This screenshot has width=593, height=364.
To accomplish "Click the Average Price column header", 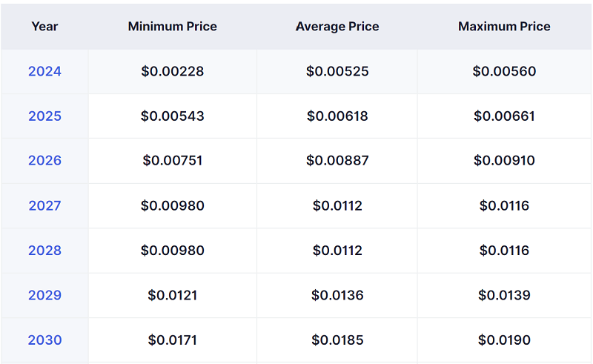I will point(337,27).
